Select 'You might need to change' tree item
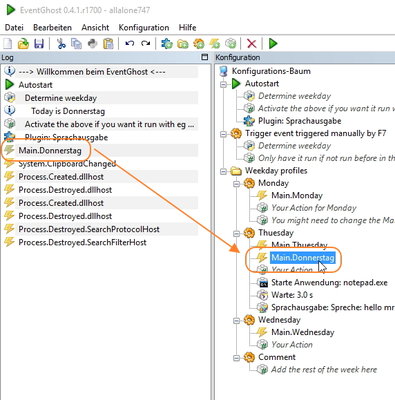Viewport: 395px width, 400px height. [333, 220]
